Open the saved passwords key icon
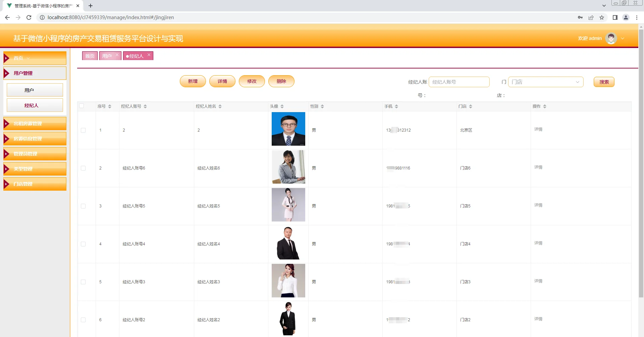 (x=580, y=17)
